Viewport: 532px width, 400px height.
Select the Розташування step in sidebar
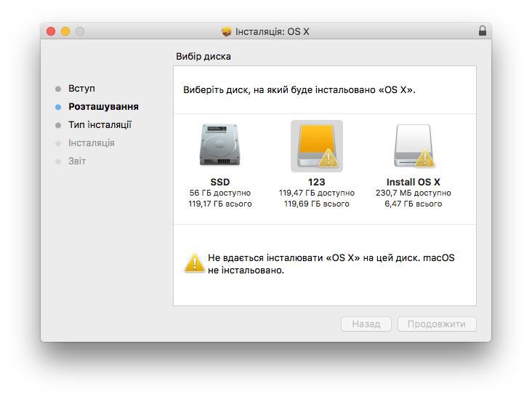(x=103, y=107)
